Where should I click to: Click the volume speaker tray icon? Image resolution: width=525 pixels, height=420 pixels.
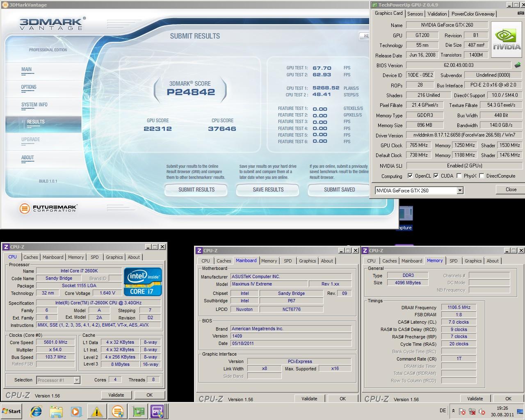(x=482, y=411)
